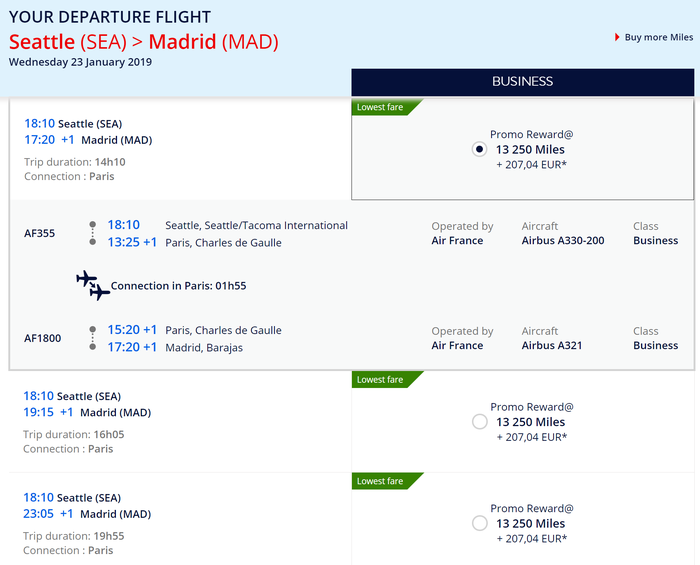Click the Airbus A321 aircraft label

552,346
